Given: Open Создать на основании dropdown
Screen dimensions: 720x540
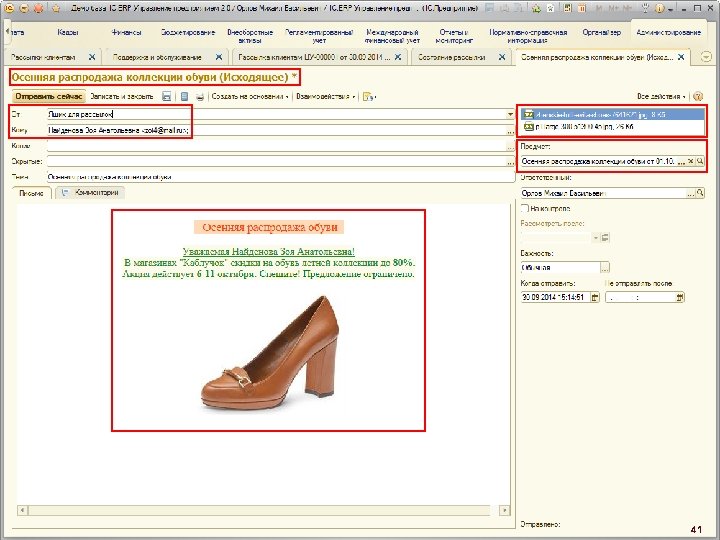Looking at the screenshot, I should (250, 97).
